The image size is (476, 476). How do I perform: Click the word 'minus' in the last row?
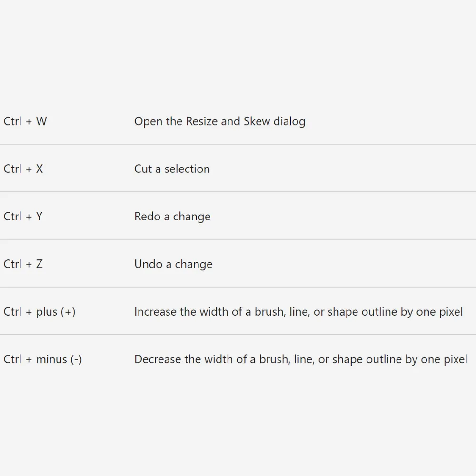51,359
